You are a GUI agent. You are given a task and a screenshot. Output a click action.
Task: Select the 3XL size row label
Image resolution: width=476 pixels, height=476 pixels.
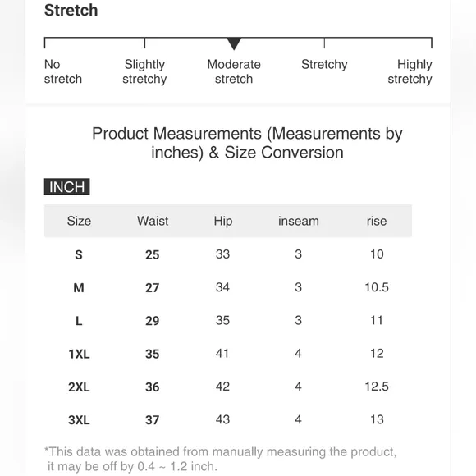[79, 420]
